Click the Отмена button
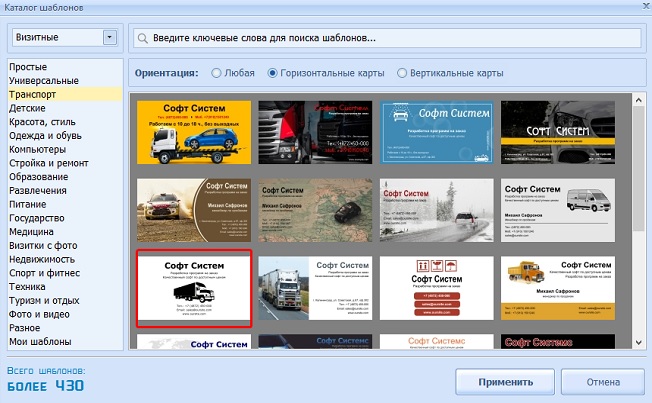Viewport: 652px width, 403px height. [603, 382]
